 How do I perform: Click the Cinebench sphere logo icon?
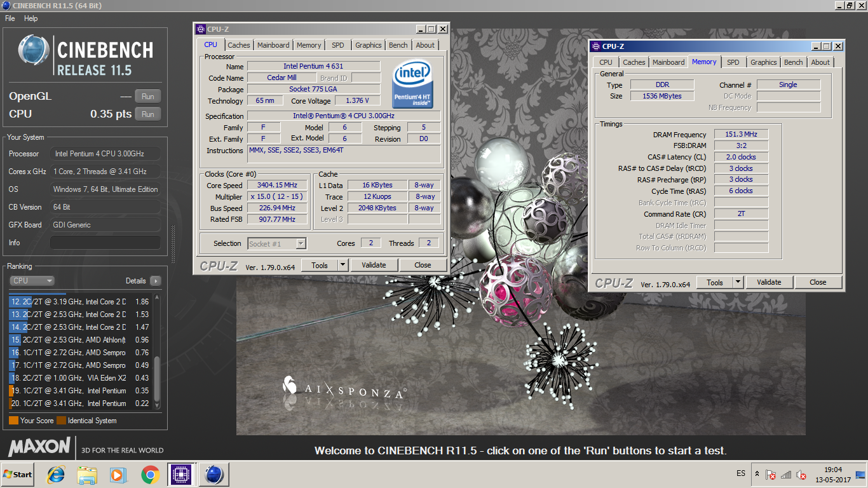(34, 51)
